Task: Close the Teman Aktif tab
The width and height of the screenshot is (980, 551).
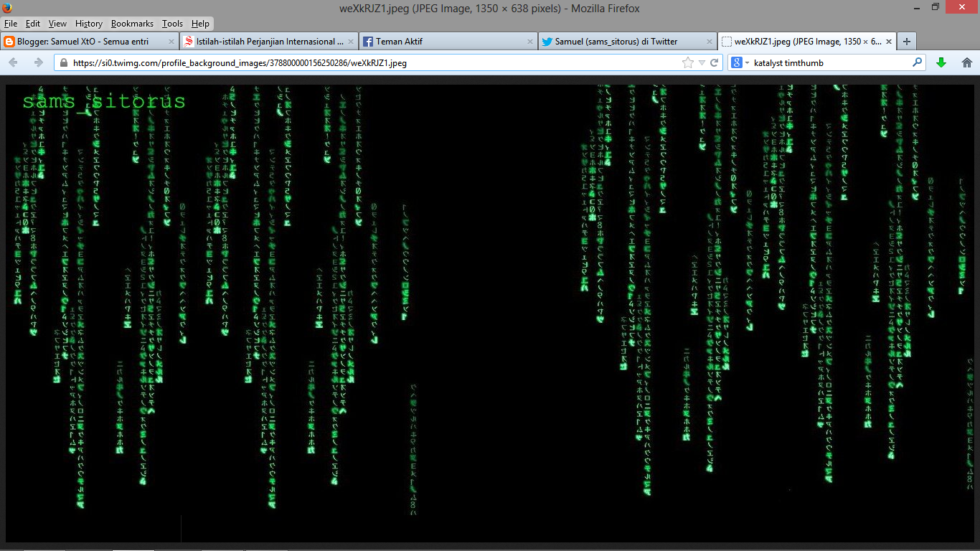Action: pos(529,42)
